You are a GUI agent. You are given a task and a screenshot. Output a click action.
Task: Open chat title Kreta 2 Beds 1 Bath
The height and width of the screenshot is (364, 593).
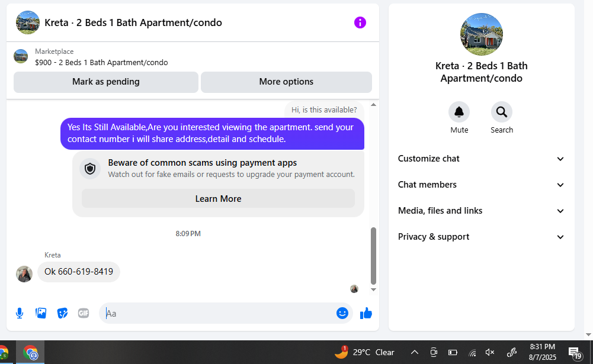pos(133,22)
